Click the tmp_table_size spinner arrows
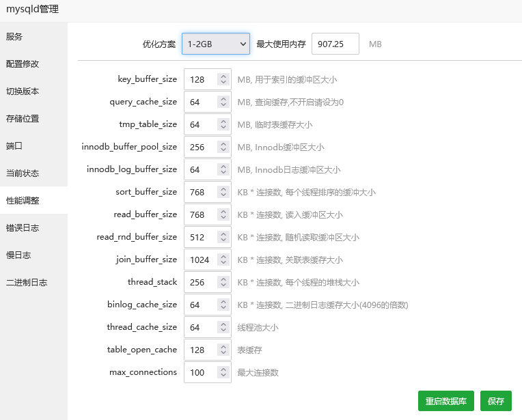522x420 pixels. 223,124
